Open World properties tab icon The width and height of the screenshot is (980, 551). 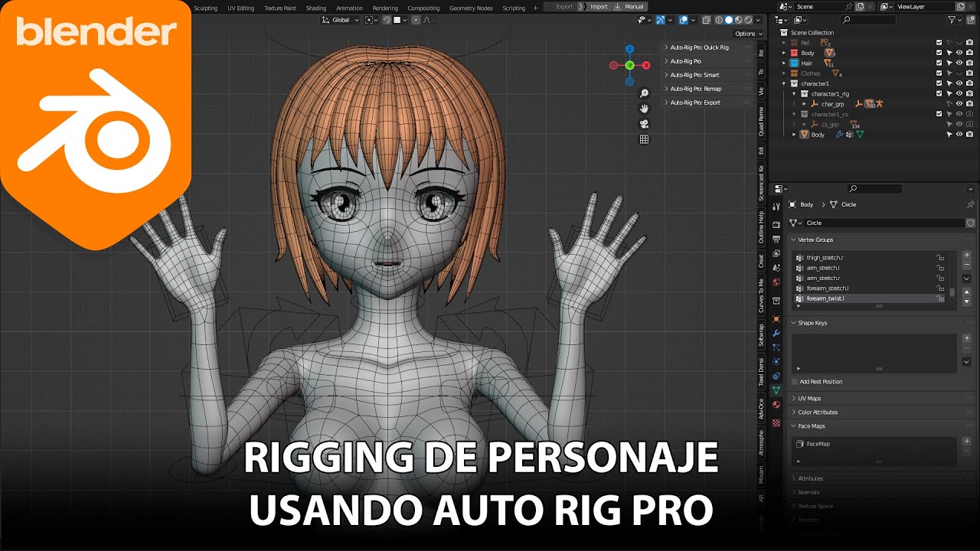[776, 282]
